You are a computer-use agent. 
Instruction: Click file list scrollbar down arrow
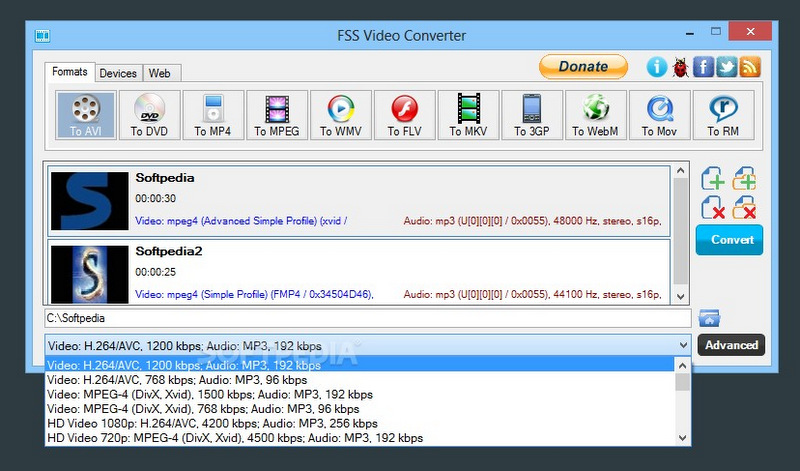click(x=681, y=296)
